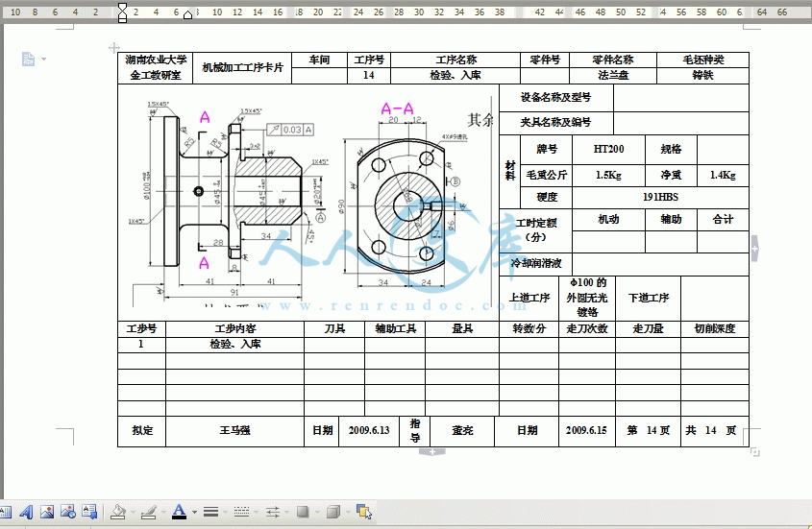Image resolution: width=812 pixels, height=529 pixels.
Task: Click the A-A section view drawing
Action: (x=402, y=196)
